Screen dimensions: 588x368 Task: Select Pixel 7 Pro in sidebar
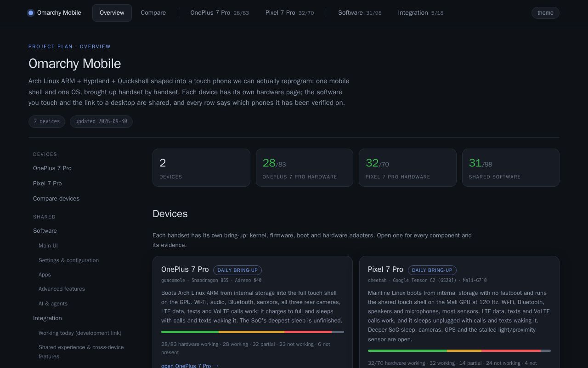pyautogui.click(x=47, y=184)
